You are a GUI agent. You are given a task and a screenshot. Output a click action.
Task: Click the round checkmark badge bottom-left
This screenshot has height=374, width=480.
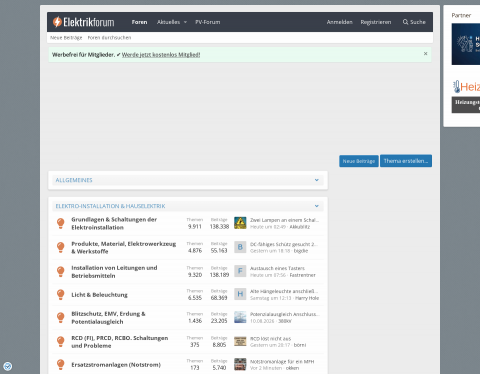click(8, 366)
